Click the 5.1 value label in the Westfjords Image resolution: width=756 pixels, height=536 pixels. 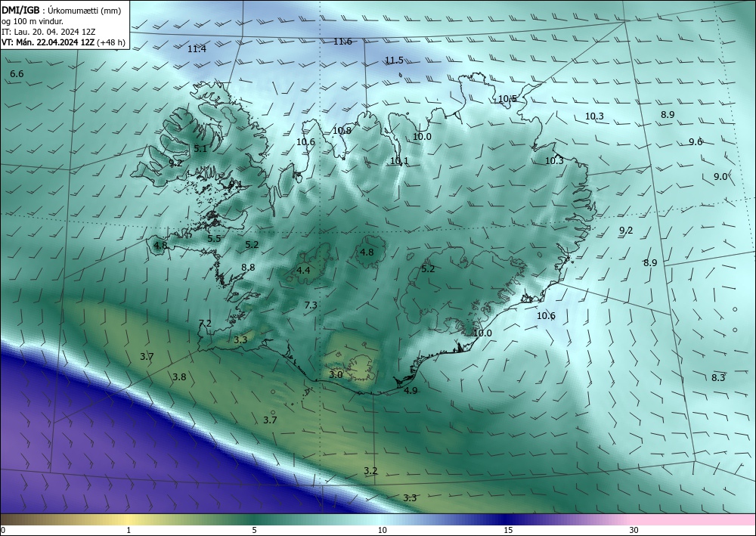(x=200, y=149)
